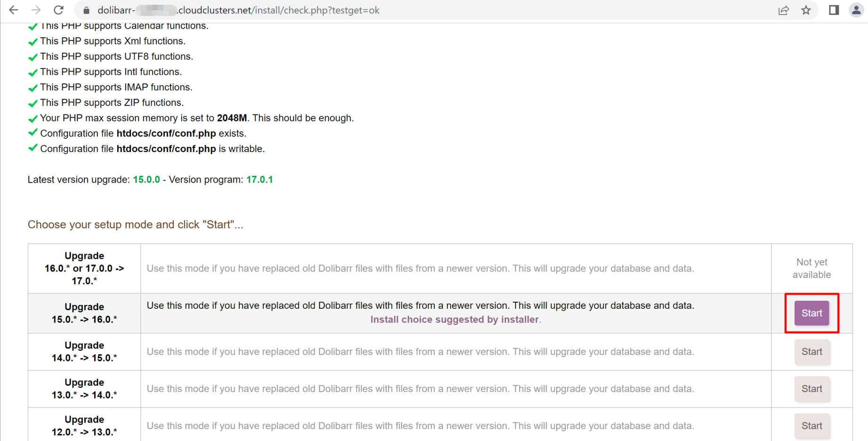The image size is (868, 441).
Task: Open the browser profile menu
Action: tap(856, 10)
